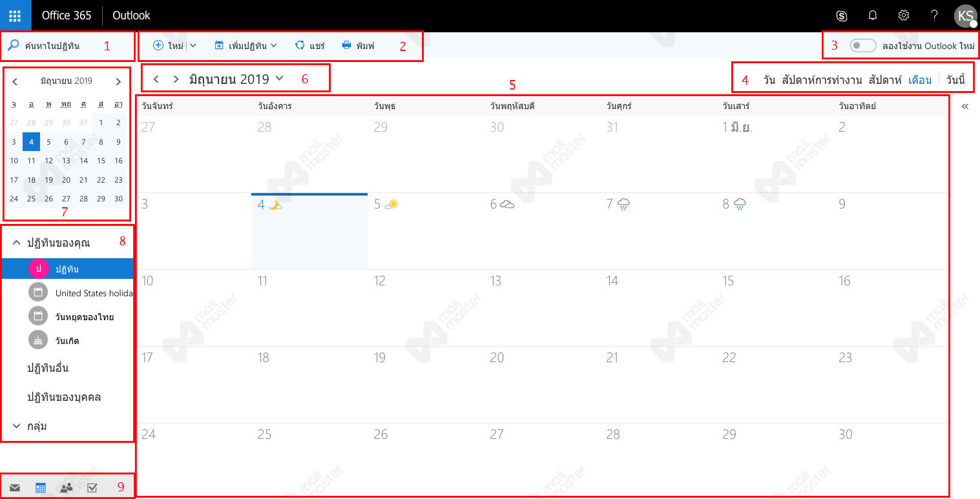The width and height of the screenshot is (980, 499).
Task: Switch to People module icon
Action: [66, 488]
